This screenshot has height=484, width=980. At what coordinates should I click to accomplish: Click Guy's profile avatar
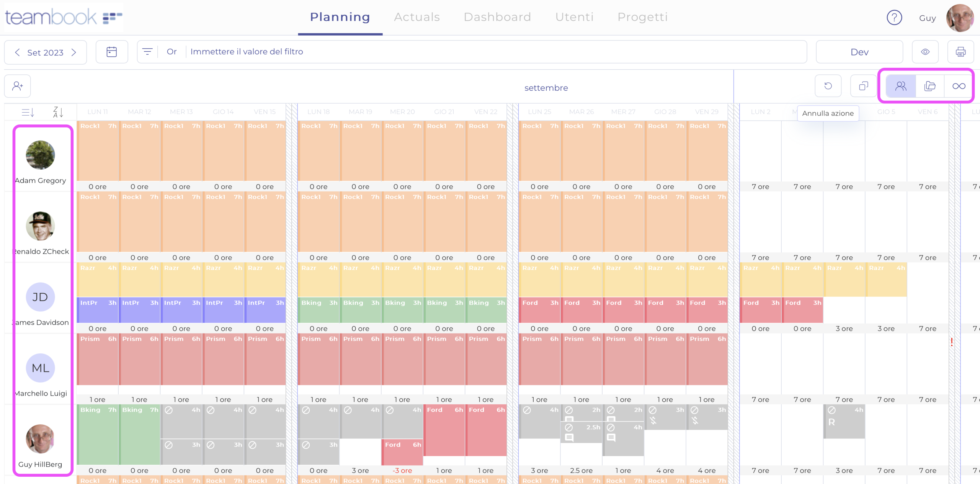pos(959,18)
